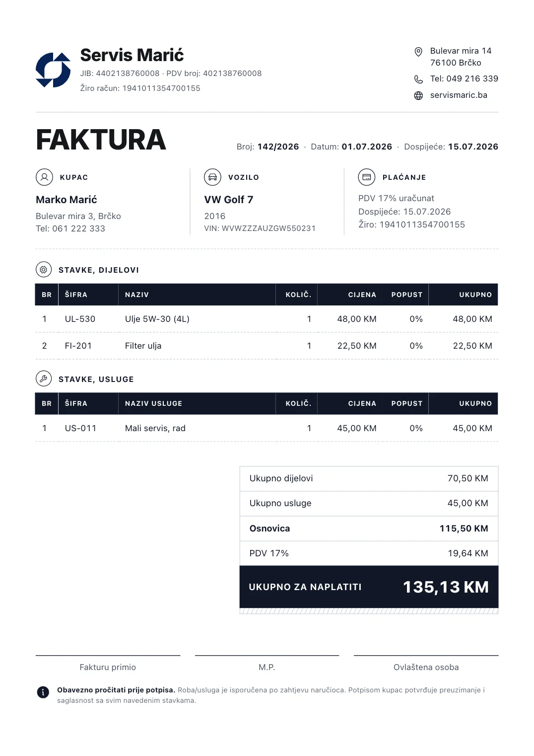Click the car icon next to VOZILO
Viewport: 534px width, 756px height.
tap(212, 177)
